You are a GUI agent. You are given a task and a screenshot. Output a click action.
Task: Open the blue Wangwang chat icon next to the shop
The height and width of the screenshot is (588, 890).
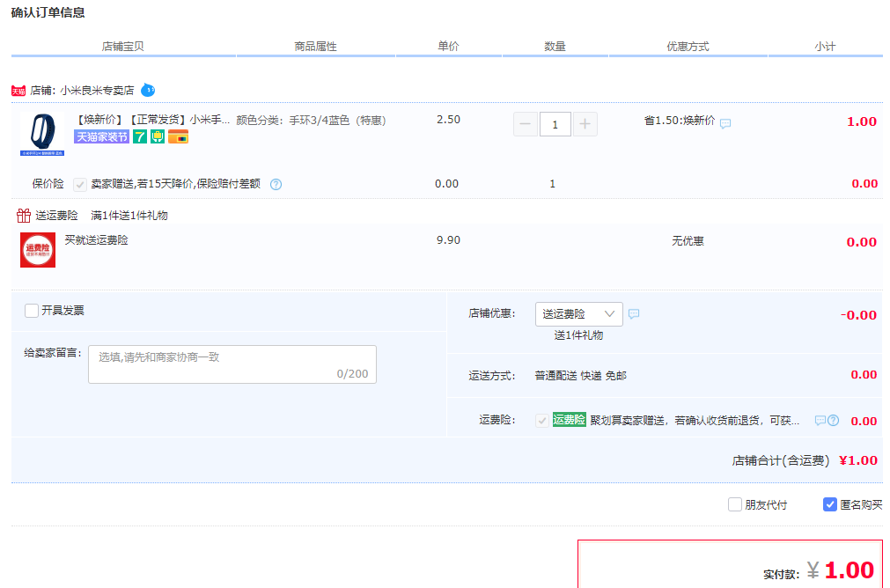click(x=148, y=90)
